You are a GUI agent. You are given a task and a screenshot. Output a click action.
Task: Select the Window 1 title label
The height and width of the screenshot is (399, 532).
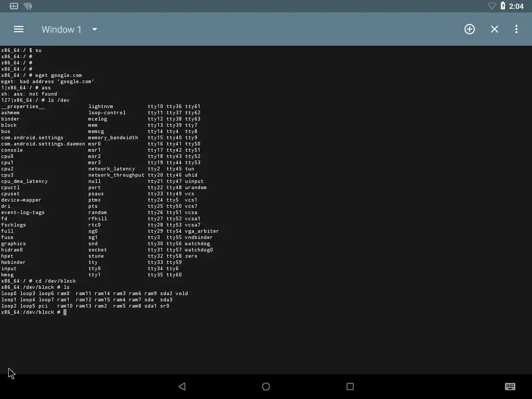61,30
